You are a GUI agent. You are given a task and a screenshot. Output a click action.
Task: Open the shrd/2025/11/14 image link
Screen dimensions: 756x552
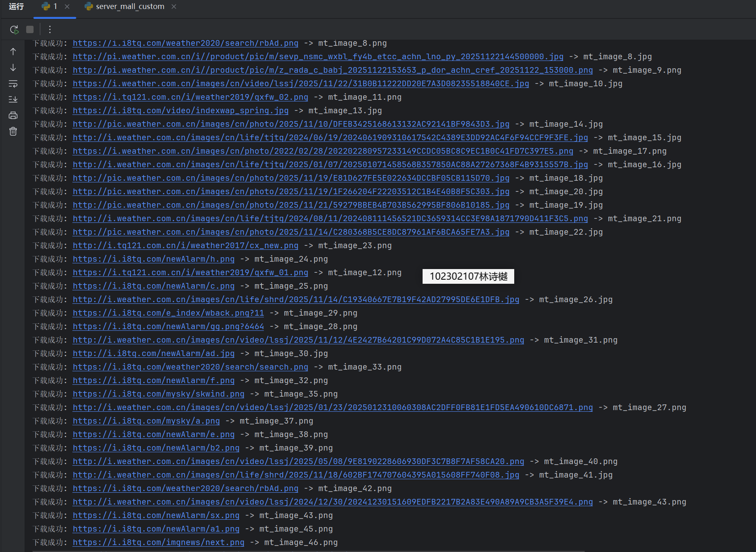tap(296, 300)
